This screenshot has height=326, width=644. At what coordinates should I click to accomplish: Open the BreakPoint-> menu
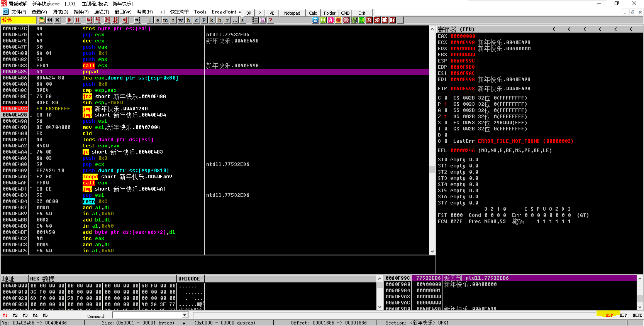click(226, 12)
